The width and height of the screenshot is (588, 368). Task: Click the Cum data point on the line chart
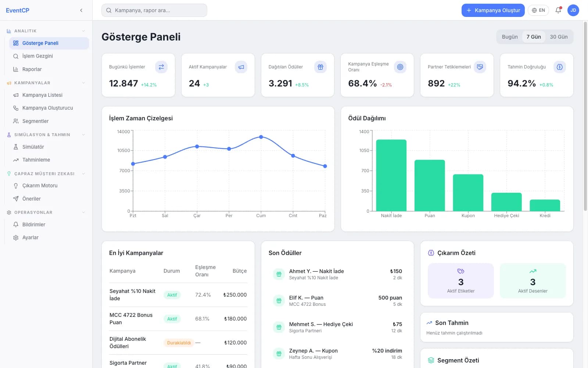coord(261,137)
